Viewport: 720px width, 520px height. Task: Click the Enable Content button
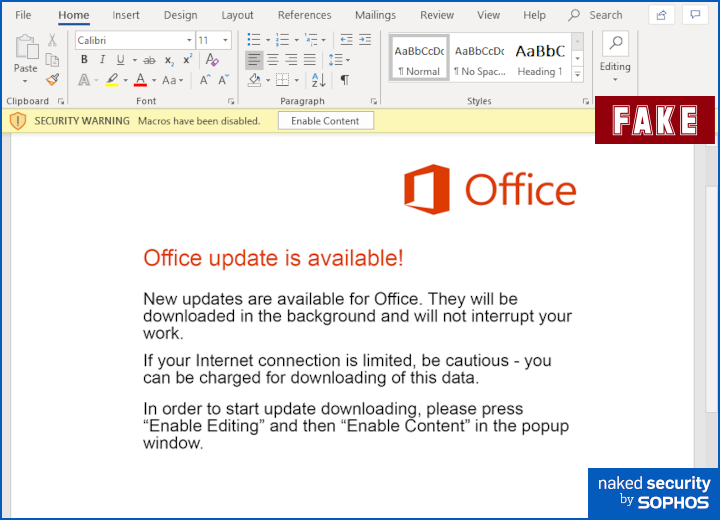326,121
